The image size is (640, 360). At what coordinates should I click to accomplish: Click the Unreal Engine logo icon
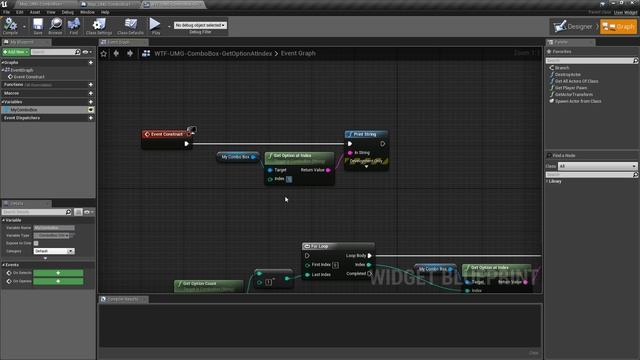pyautogui.click(x=4, y=4)
